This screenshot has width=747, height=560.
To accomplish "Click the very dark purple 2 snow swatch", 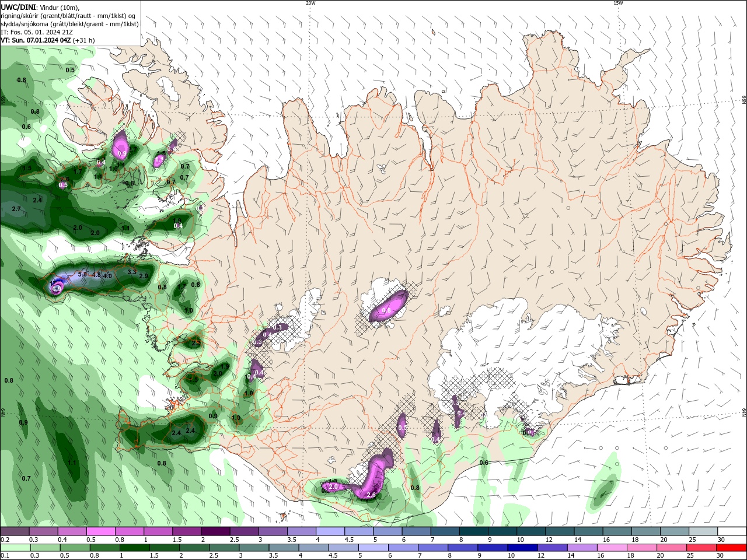I will [215, 531].
